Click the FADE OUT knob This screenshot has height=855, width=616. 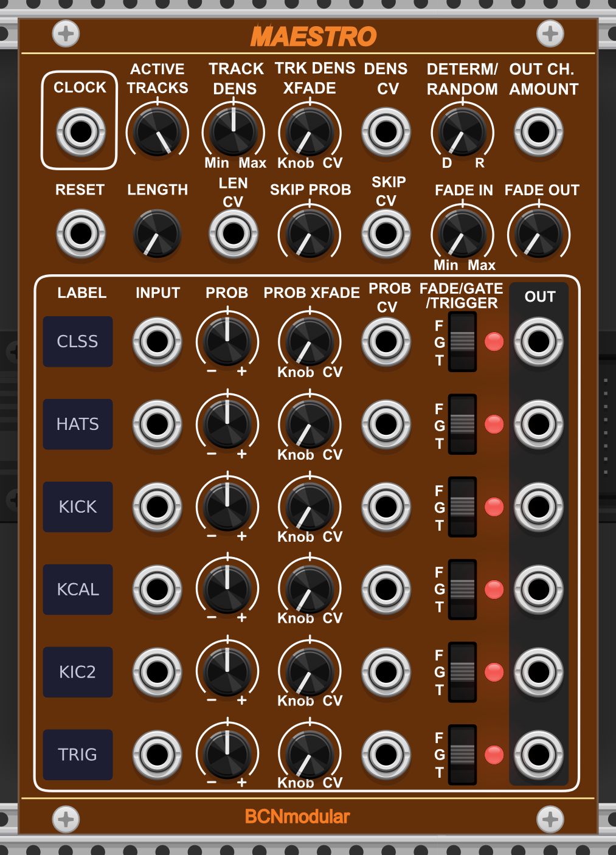coord(539,234)
